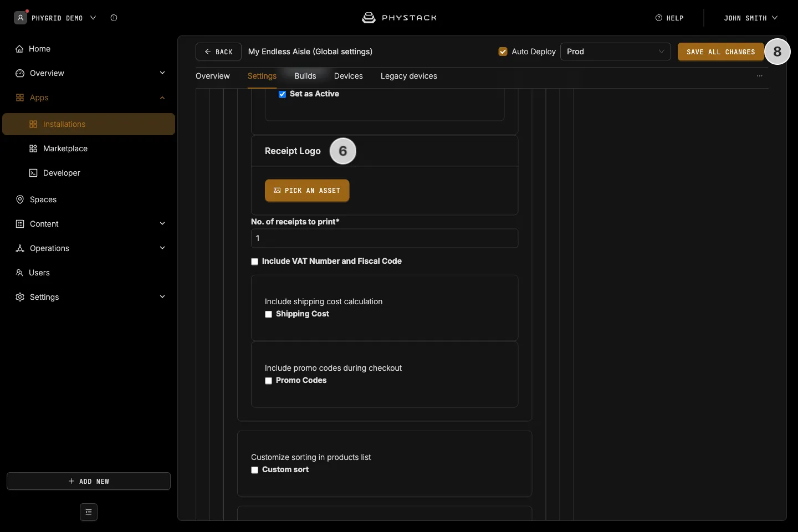Expand the Operations sidebar section
Image resolution: width=798 pixels, height=532 pixels.
[x=162, y=248]
